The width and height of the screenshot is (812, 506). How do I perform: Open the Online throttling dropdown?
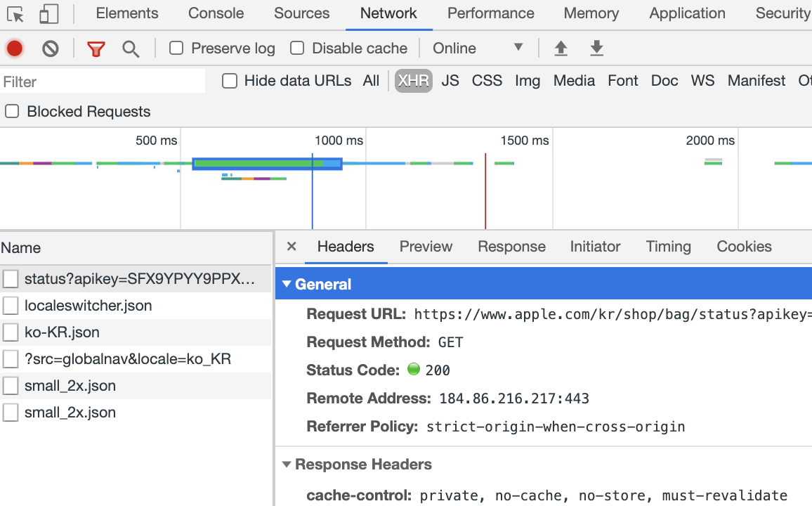point(478,48)
